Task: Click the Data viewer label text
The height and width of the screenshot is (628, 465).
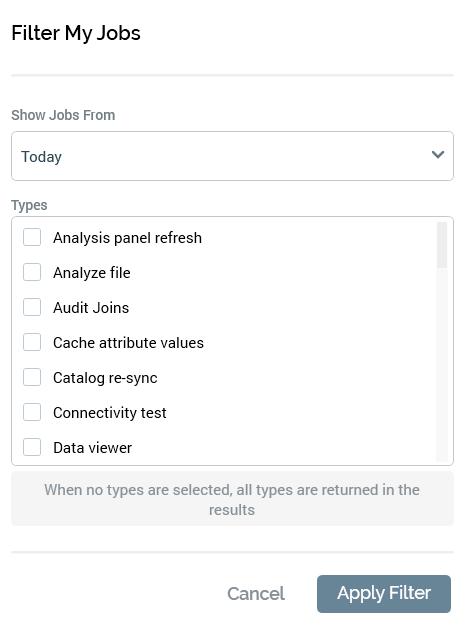Action: click(x=93, y=448)
